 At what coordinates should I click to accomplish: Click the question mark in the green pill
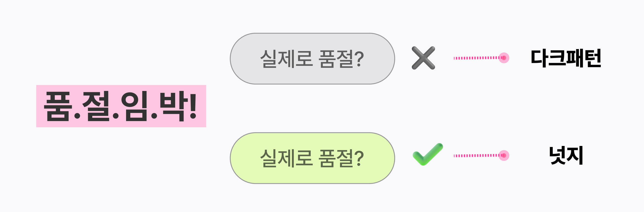pos(360,158)
